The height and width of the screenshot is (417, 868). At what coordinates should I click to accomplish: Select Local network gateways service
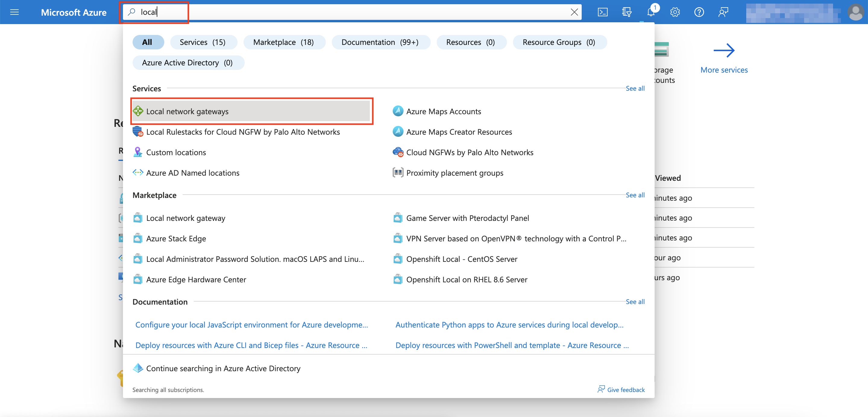187,111
